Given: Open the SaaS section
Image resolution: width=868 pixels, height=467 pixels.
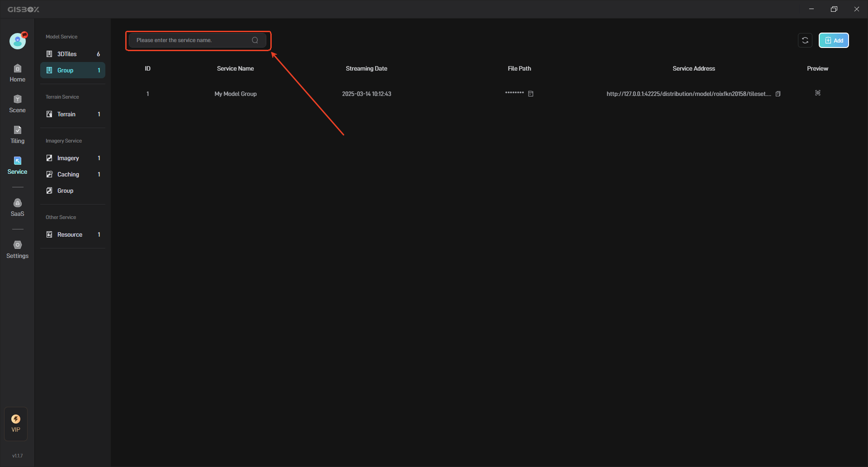Looking at the screenshot, I should 17,208.
